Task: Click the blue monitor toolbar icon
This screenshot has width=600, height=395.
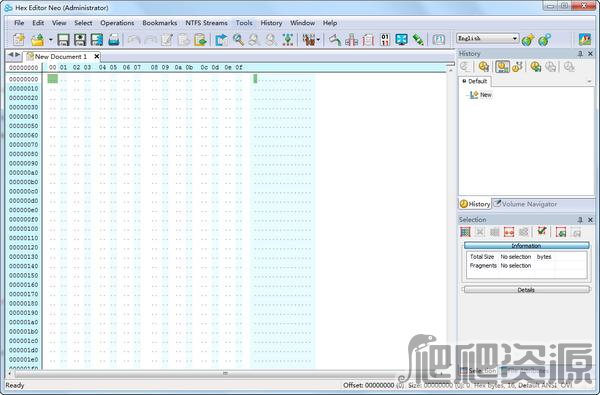Action: pyautogui.click(x=401, y=39)
